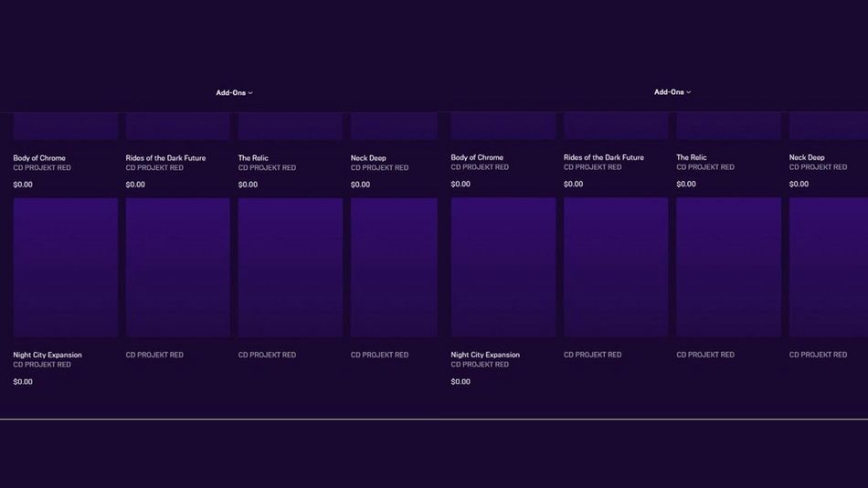Screen dimensions: 868x488
Task: Open The Relic title on right-hand page
Action: (x=692, y=157)
